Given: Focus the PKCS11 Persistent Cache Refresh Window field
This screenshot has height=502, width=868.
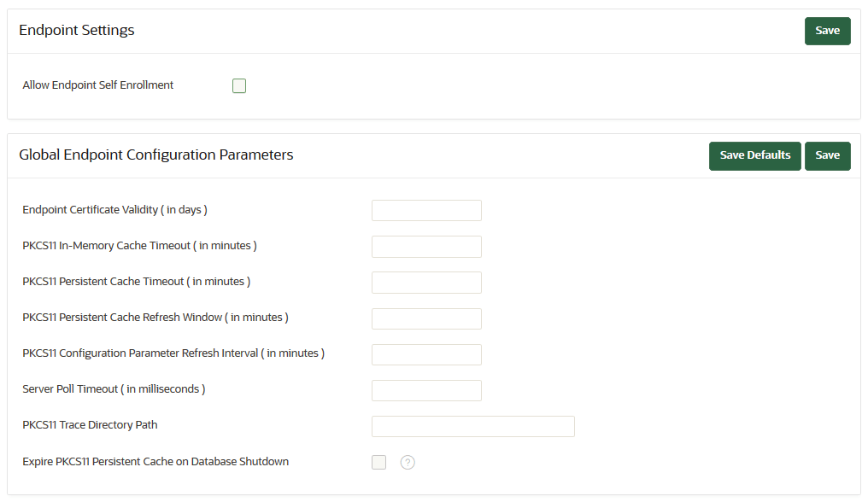Looking at the screenshot, I should [x=426, y=318].
